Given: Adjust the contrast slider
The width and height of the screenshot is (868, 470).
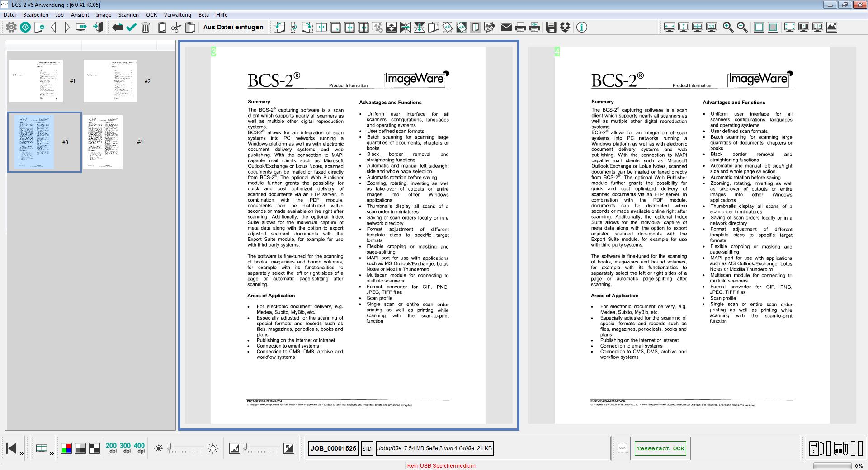Looking at the screenshot, I should 262,448.
